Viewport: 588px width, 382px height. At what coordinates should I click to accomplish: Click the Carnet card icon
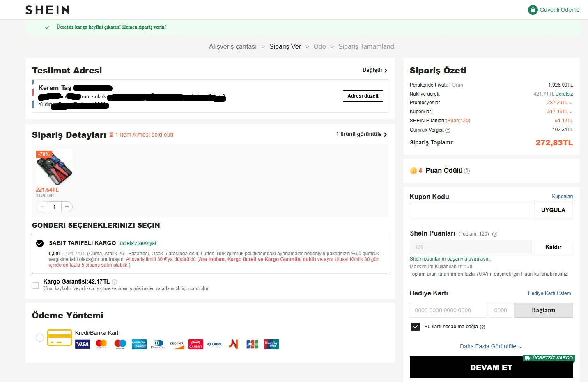(x=196, y=344)
